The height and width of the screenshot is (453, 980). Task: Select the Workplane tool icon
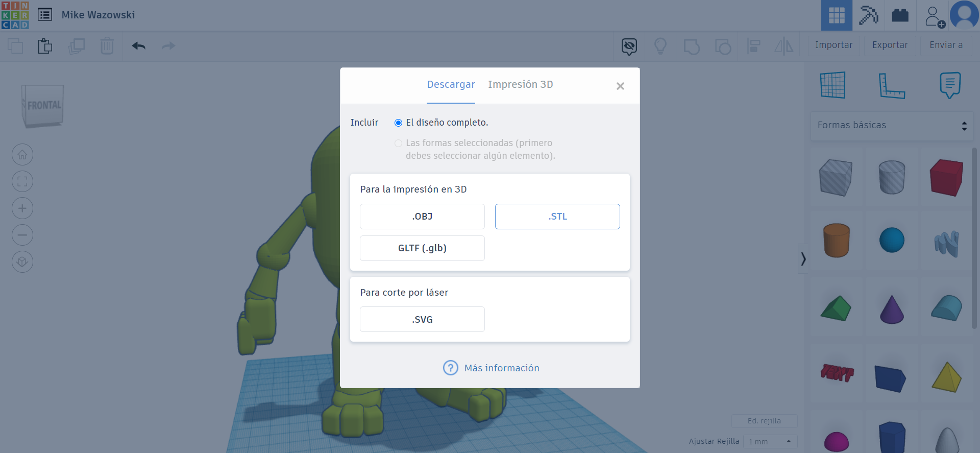tap(833, 85)
